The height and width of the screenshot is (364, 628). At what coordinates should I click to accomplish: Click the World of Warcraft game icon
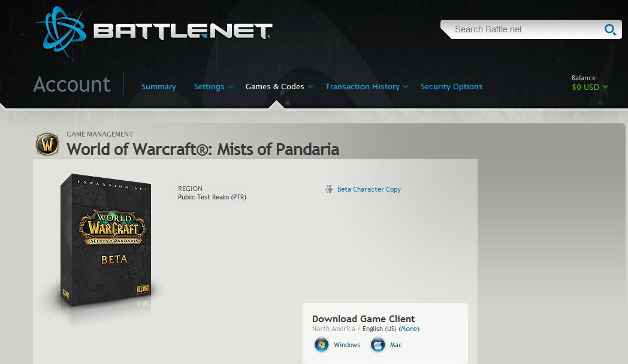pos(47,144)
